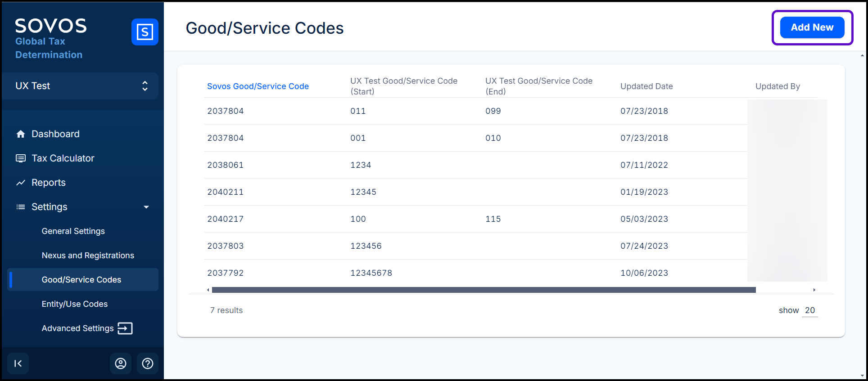The image size is (868, 381).
Task: Click the Sovos S logo icon
Action: [x=145, y=32]
